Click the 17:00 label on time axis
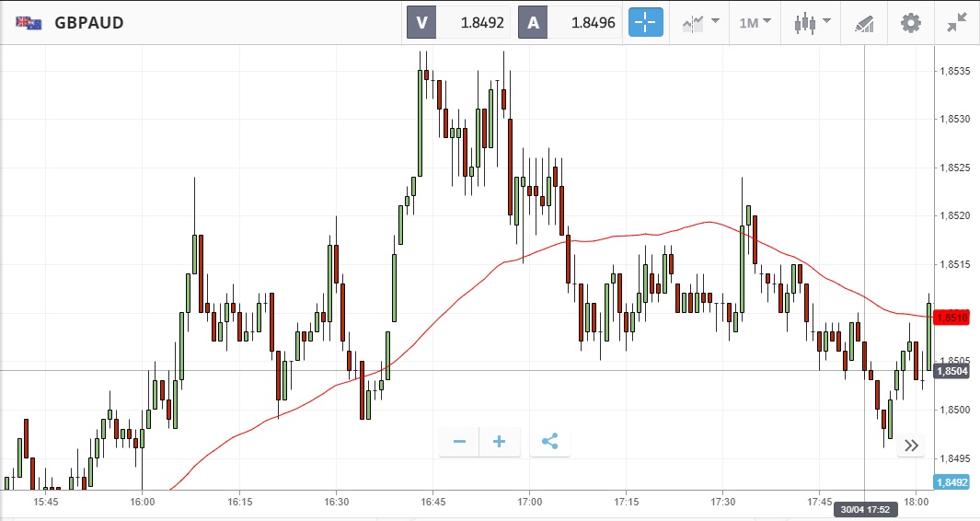This screenshot has width=980, height=521. pyautogui.click(x=530, y=502)
